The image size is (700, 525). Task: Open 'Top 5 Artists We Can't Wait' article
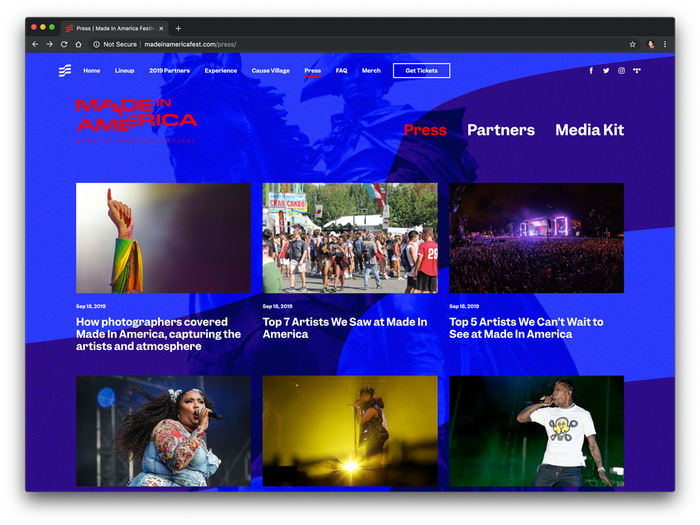pos(526,328)
